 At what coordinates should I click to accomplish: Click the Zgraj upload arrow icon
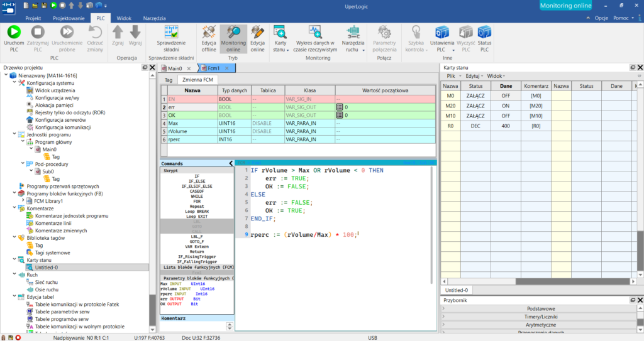pyautogui.click(x=118, y=32)
